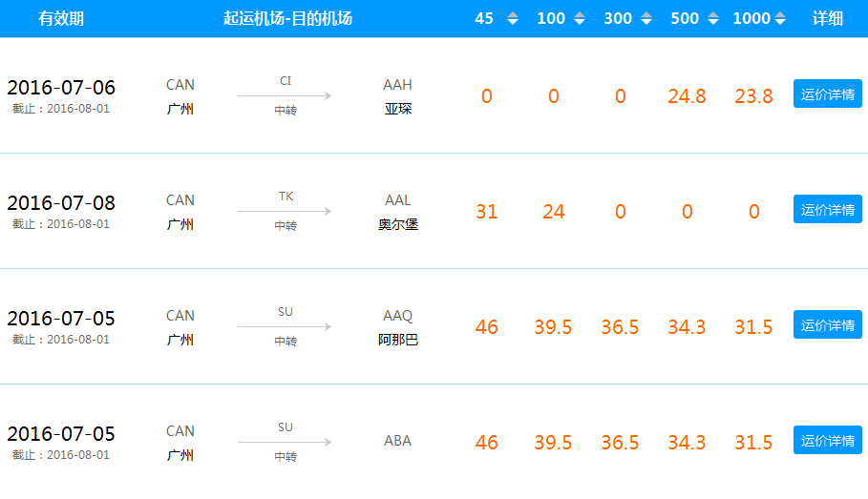This screenshot has width=868, height=499.
Task: Select the CI transfer arrow for AAH
Action: tap(286, 95)
